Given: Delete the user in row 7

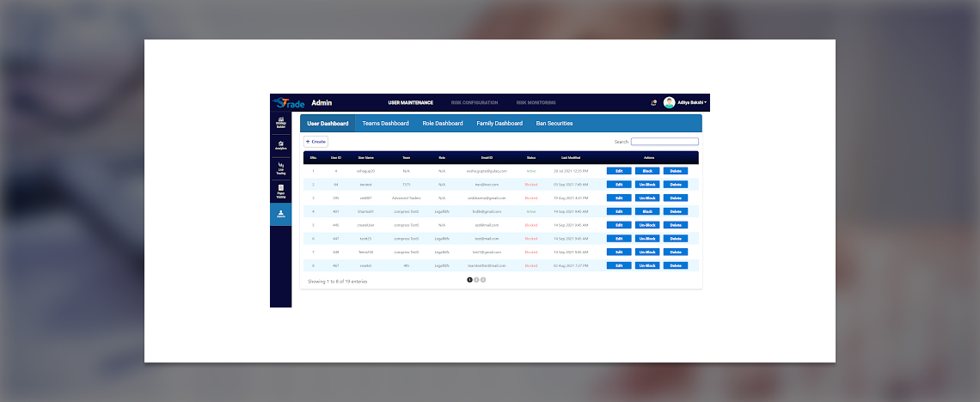Looking at the screenshot, I should tap(676, 253).
